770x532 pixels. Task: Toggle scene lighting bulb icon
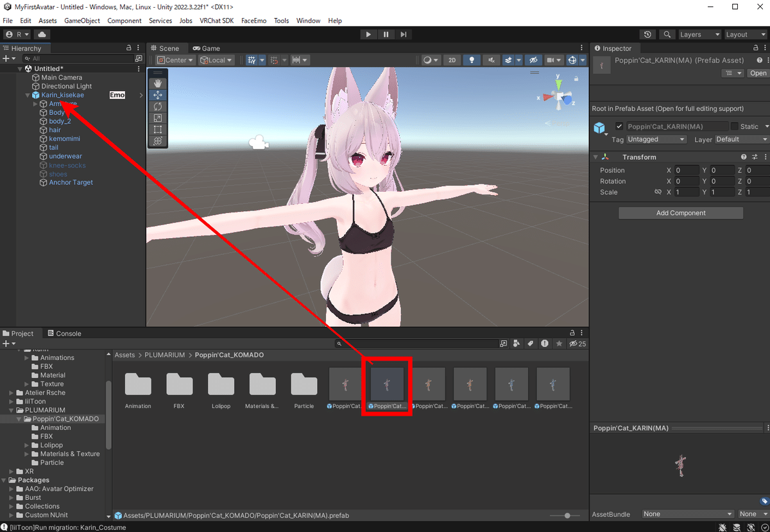472,60
